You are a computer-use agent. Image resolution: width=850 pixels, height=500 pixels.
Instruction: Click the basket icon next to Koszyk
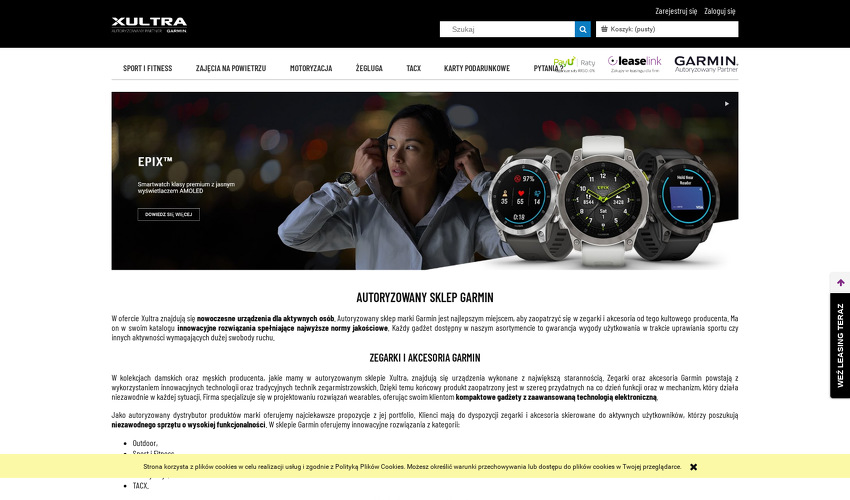point(604,29)
